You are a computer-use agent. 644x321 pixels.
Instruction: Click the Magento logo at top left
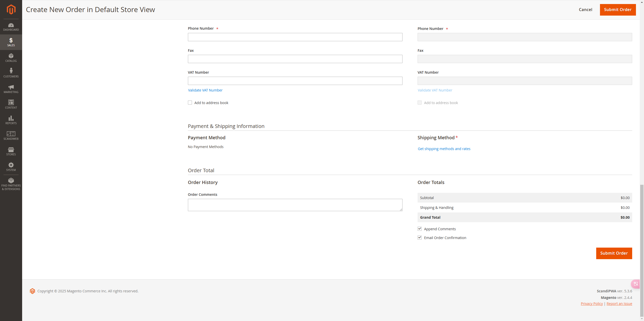pos(11,10)
